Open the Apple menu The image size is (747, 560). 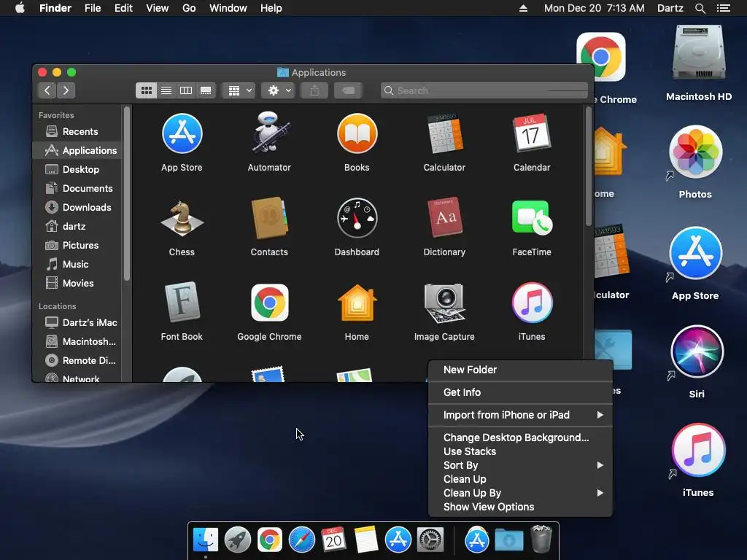[x=20, y=8]
